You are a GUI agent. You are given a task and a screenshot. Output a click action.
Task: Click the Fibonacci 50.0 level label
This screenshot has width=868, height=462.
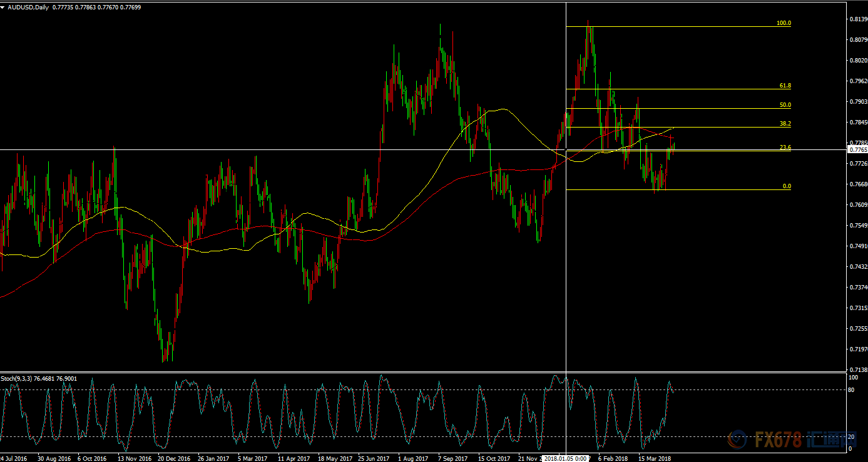tap(785, 105)
